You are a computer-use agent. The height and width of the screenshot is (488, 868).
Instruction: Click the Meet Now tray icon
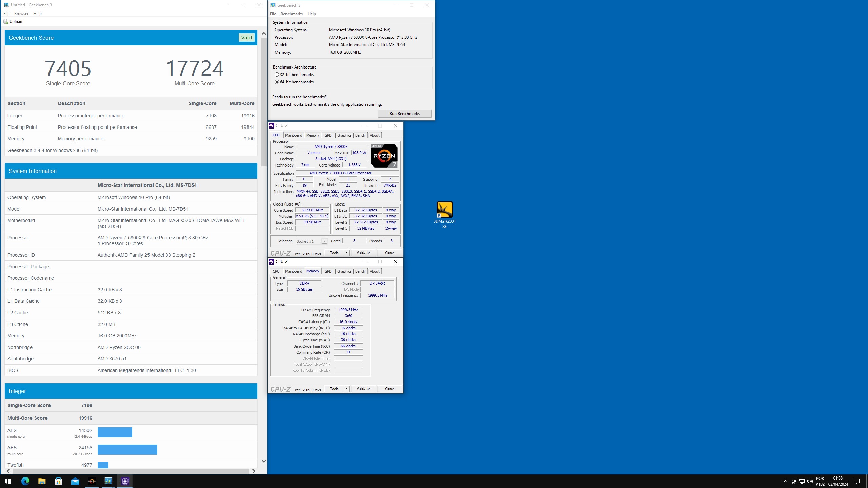[794, 481]
